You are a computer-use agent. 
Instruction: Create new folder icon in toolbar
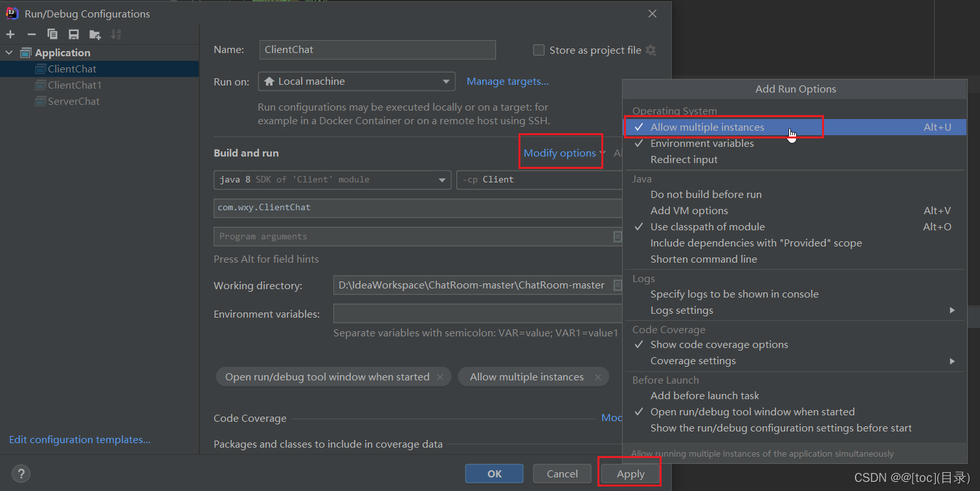[95, 34]
